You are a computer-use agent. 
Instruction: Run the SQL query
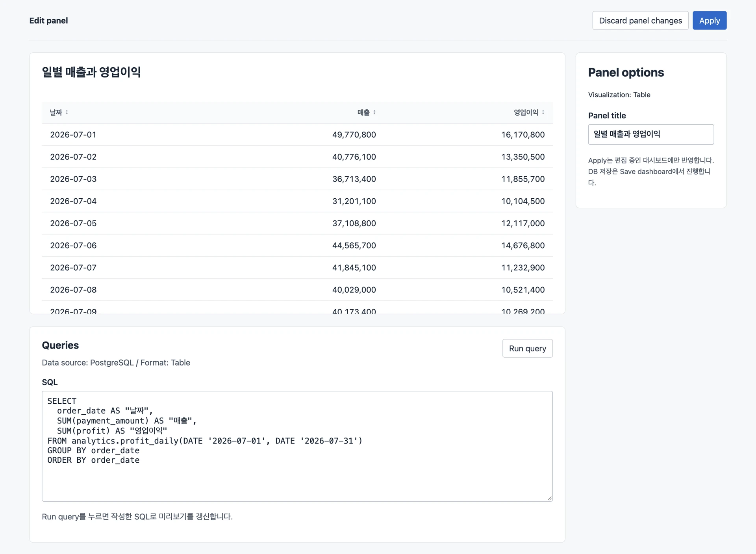[x=528, y=349]
